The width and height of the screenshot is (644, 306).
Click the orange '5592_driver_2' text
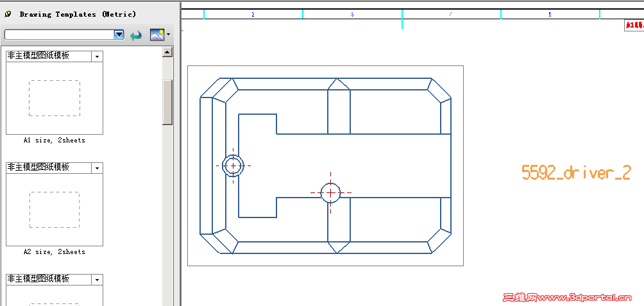(576, 173)
